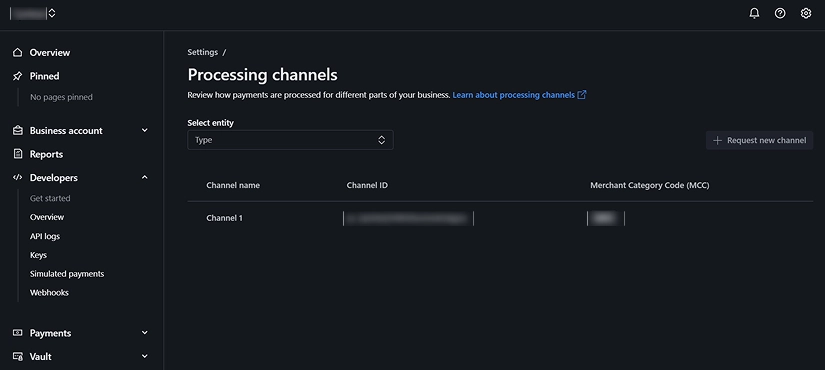The image size is (825, 370).
Task: Open the Select entity Type dropdown
Action: pos(290,140)
